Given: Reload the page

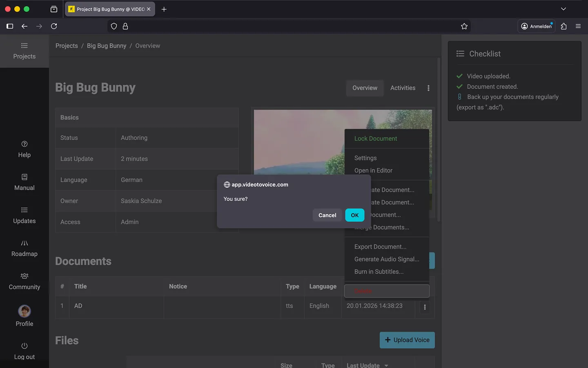Looking at the screenshot, I should [54, 26].
